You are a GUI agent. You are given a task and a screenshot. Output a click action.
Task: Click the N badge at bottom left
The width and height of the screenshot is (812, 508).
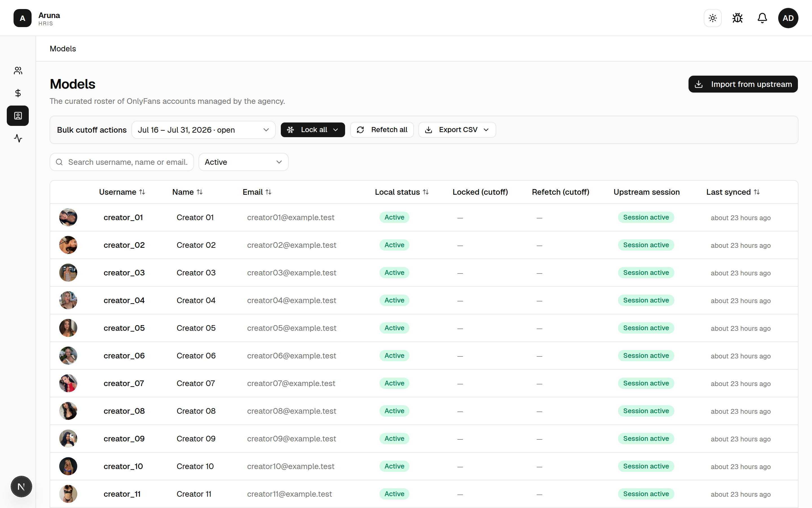[21, 486]
